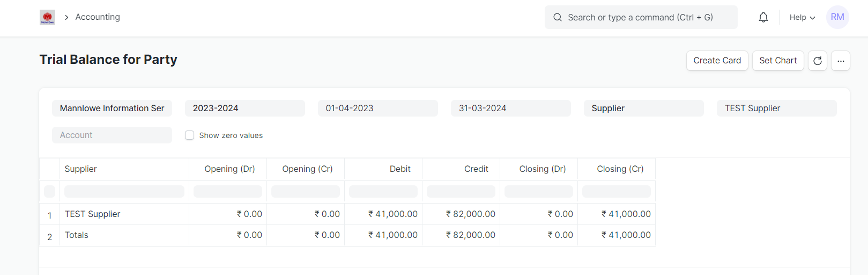The height and width of the screenshot is (275, 868).
Task: Open the from date 01-04-2023 field
Action: point(378,108)
